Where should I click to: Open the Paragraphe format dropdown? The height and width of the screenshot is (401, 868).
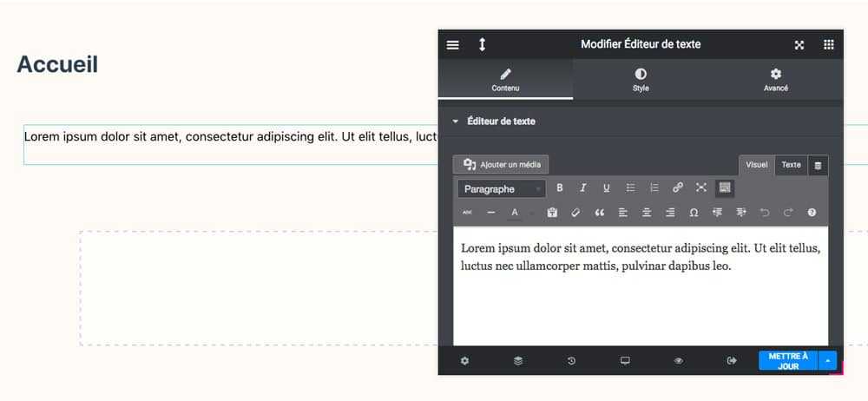tap(502, 189)
